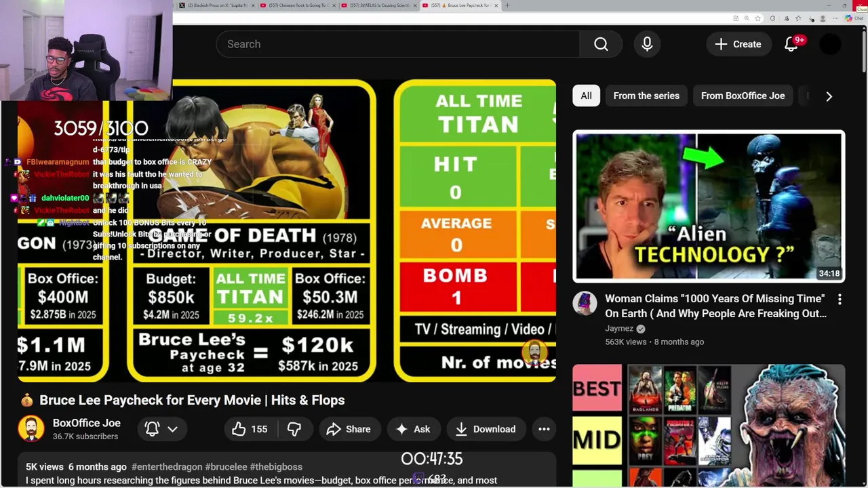Expand notification preferences dropdown for BoxOffice Joe
Screen dimensions: 868x488
[172, 429]
